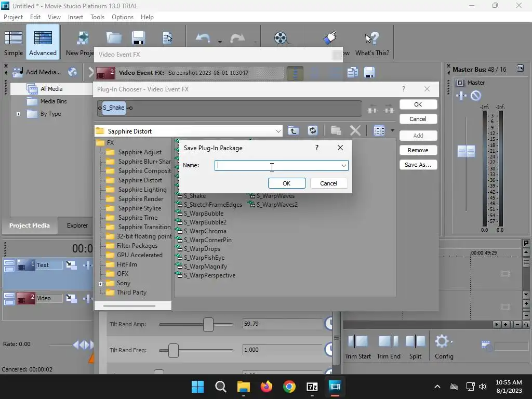The width and height of the screenshot is (532, 399).
Task: Open Google Chrome from the taskbar
Action: pos(289,387)
